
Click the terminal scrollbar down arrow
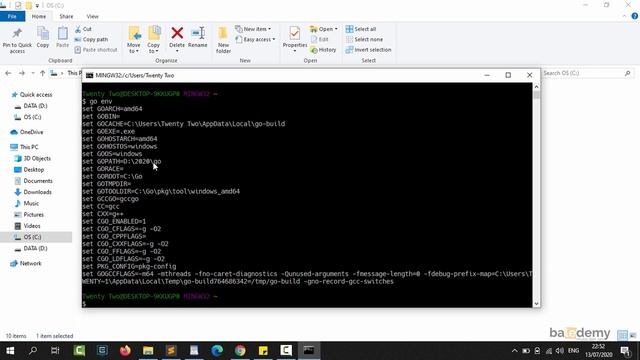tap(536, 304)
